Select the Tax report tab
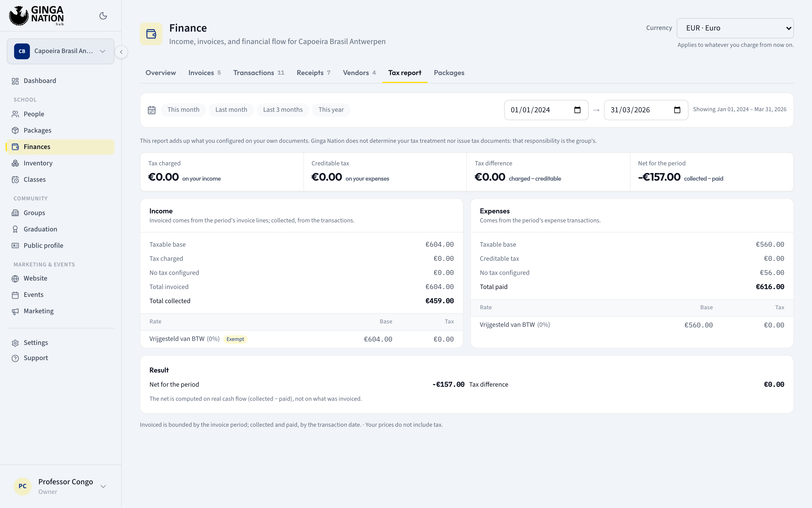This screenshot has height=508, width=812. tap(405, 73)
